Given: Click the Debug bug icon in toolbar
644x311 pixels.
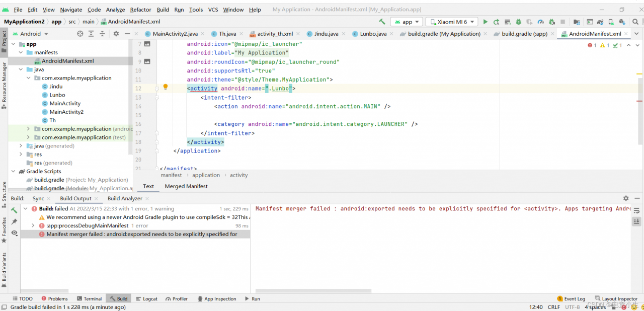Looking at the screenshot, I should click(x=518, y=22).
